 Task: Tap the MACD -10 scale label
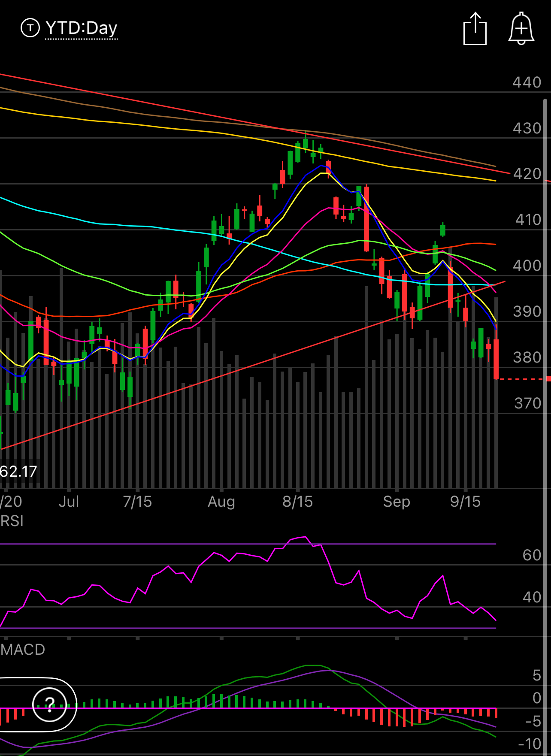(x=530, y=744)
